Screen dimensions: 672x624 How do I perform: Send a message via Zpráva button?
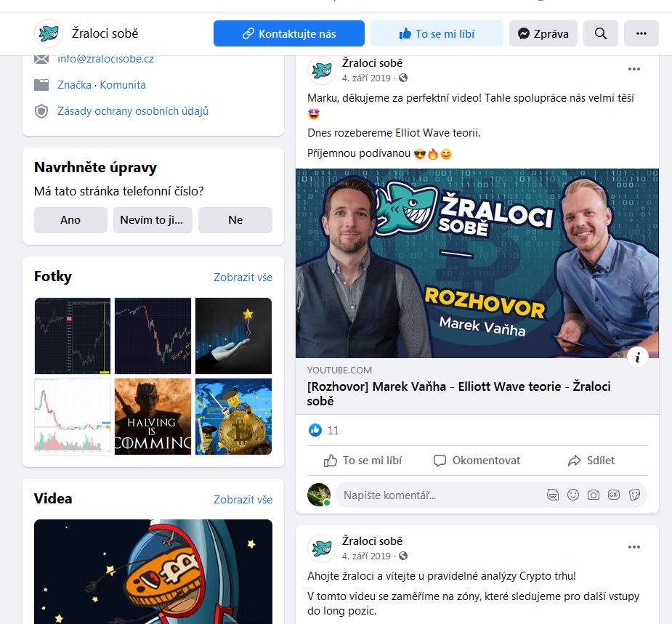(543, 33)
